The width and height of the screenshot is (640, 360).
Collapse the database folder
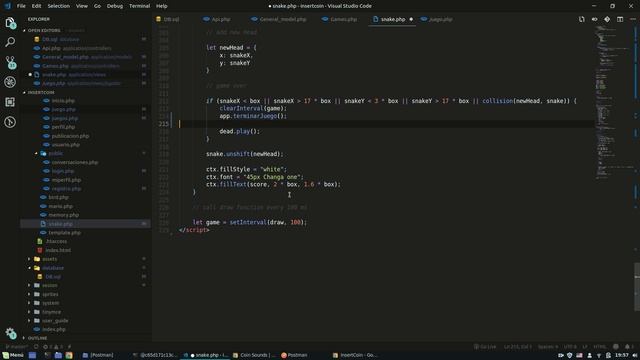(53, 268)
